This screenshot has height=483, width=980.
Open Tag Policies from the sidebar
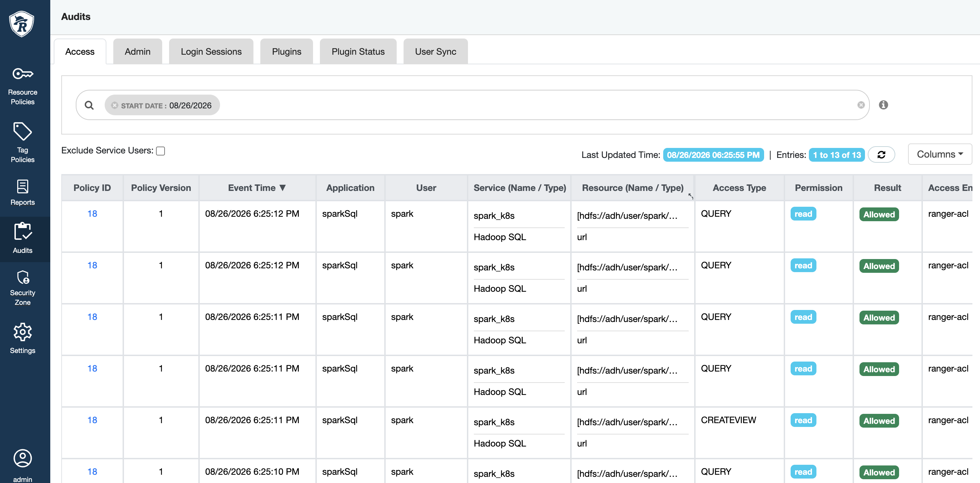(x=22, y=142)
